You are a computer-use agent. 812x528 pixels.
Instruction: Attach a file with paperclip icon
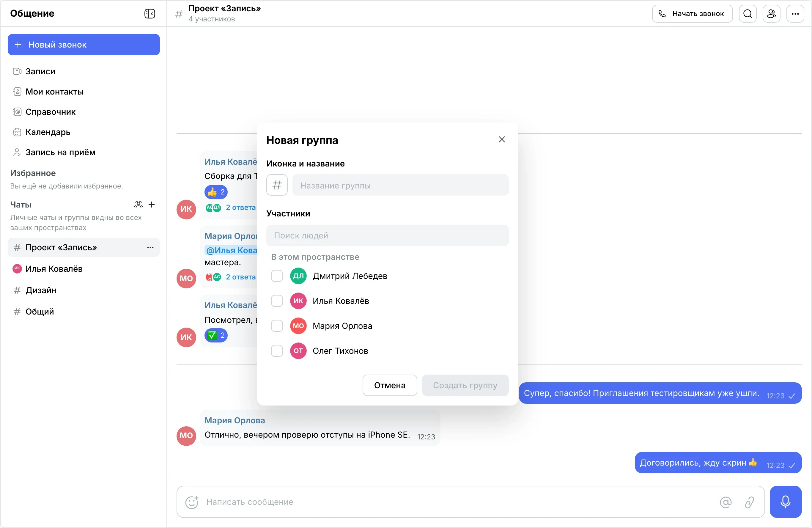coord(749,502)
